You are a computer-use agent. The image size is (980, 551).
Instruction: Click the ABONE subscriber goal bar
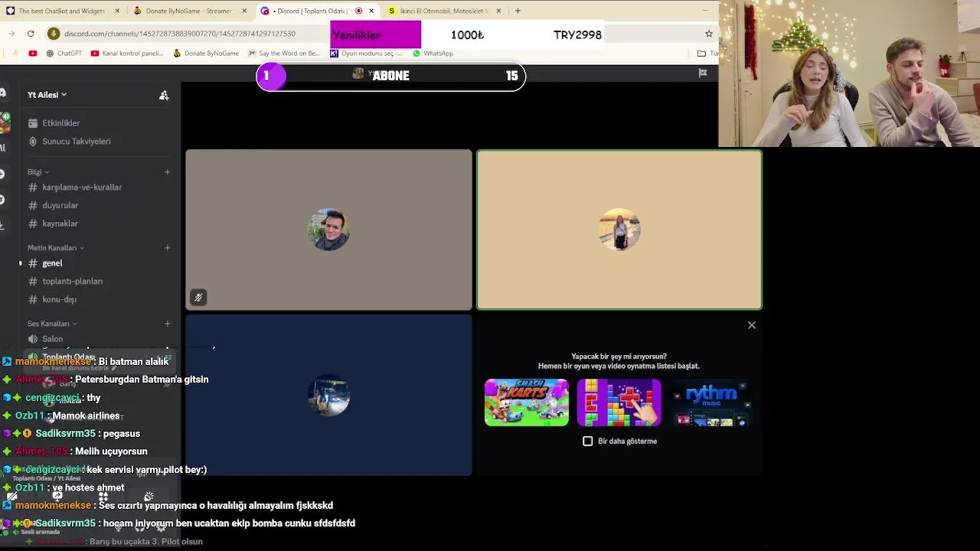390,76
